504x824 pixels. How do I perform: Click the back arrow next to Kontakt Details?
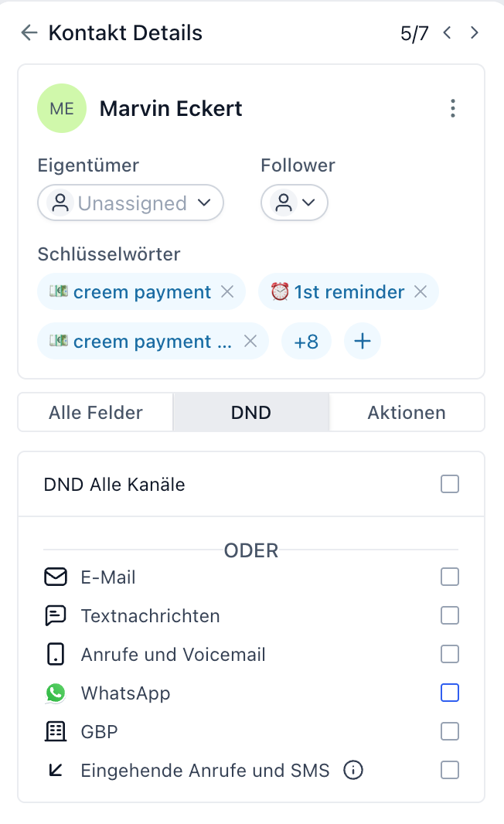29,33
